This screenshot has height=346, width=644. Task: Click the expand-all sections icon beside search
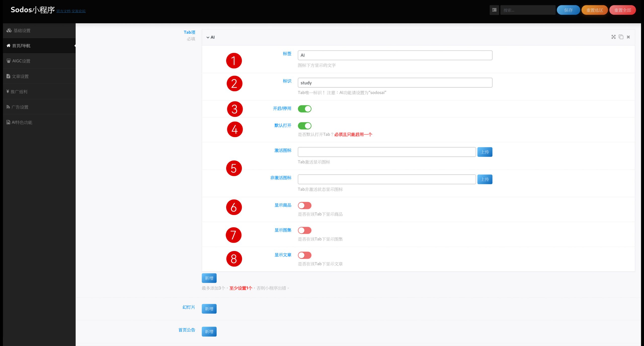[x=494, y=10]
